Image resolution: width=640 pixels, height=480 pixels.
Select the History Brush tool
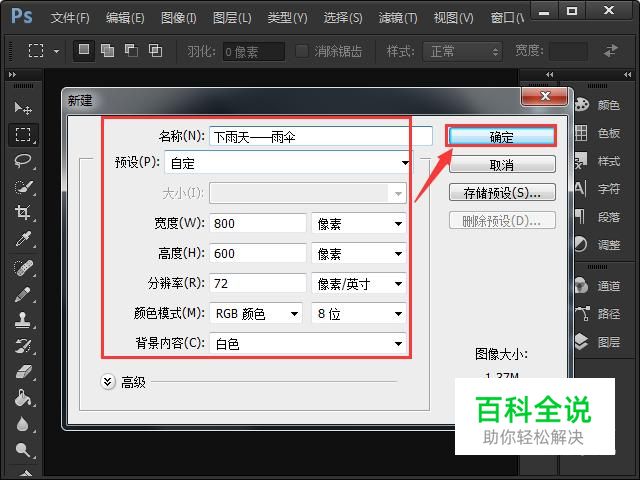click(23, 346)
